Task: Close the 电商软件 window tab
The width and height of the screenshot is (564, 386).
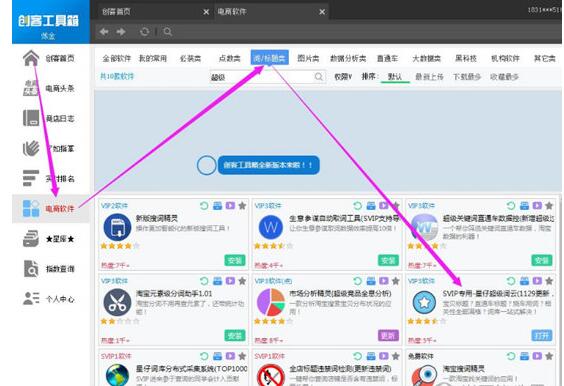Action: click(322, 12)
